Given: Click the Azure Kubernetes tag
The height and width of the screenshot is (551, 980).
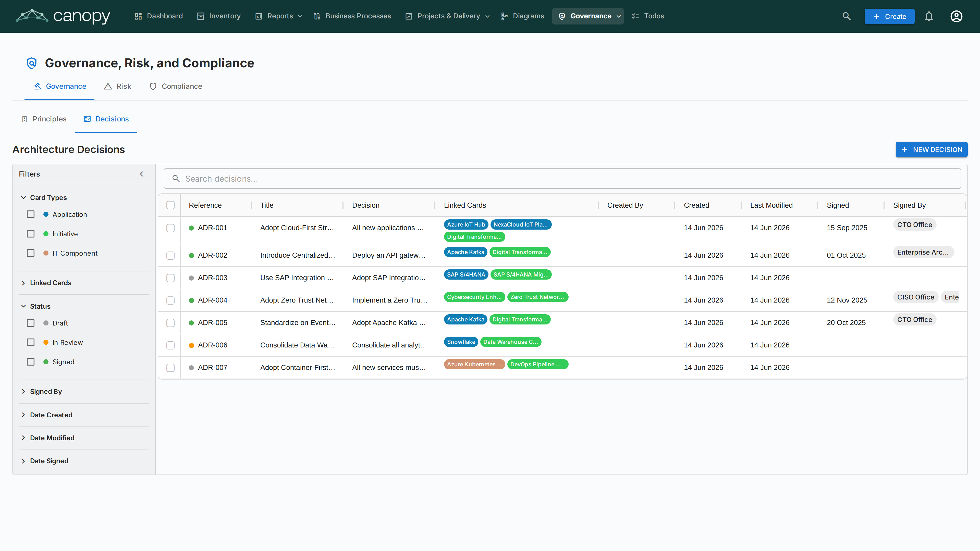Looking at the screenshot, I should [x=474, y=364].
